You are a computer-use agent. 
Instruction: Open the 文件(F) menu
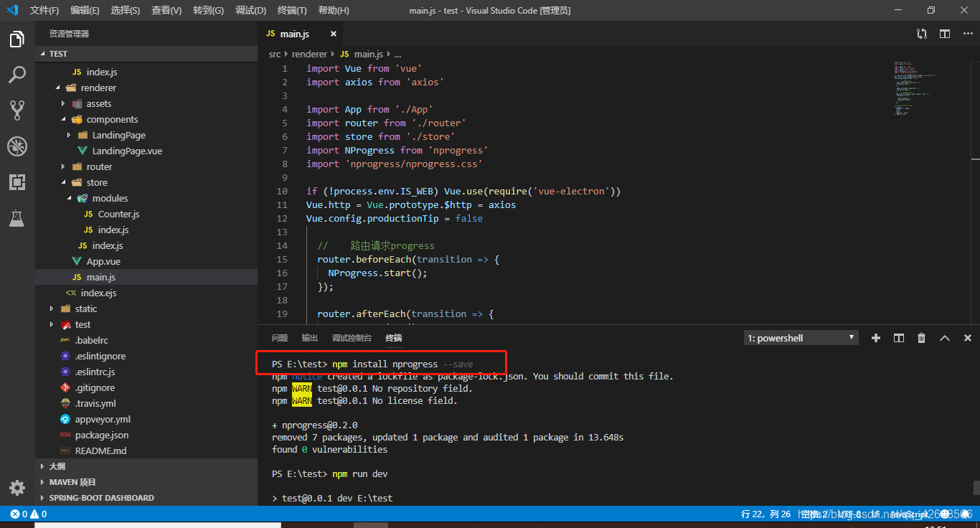point(44,10)
